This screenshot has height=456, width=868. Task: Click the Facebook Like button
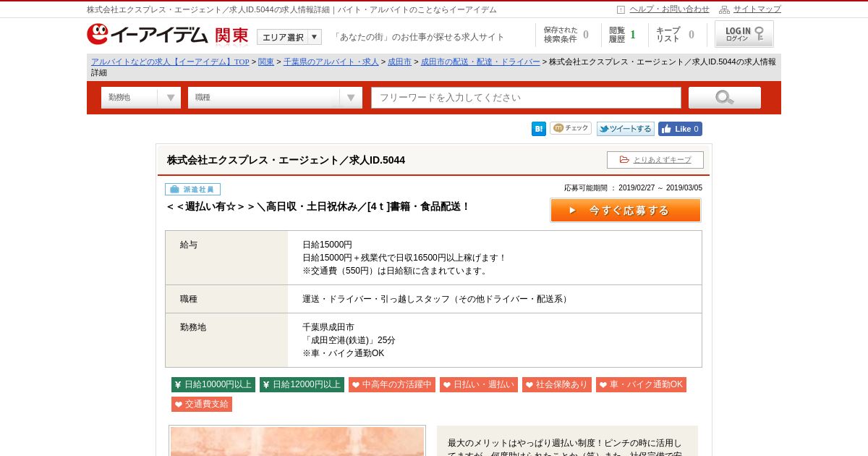click(680, 129)
